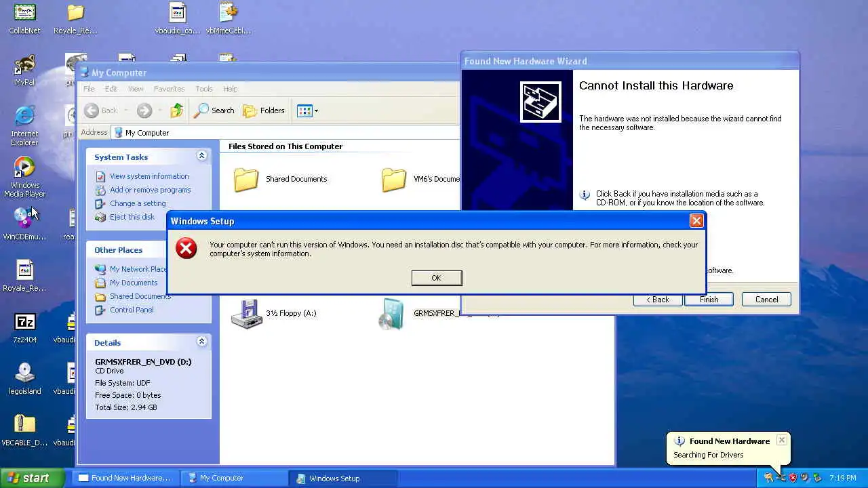The width and height of the screenshot is (868, 488).
Task: Select the vbaudio_ca... desktop file
Action: pyautogui.click(x=177, y=18)
